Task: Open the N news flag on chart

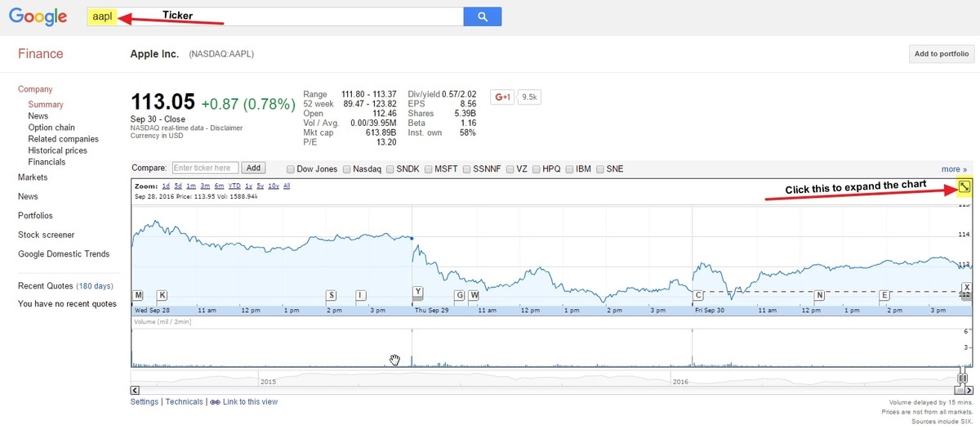Action: pyautogui.click(x=819, y=294)
